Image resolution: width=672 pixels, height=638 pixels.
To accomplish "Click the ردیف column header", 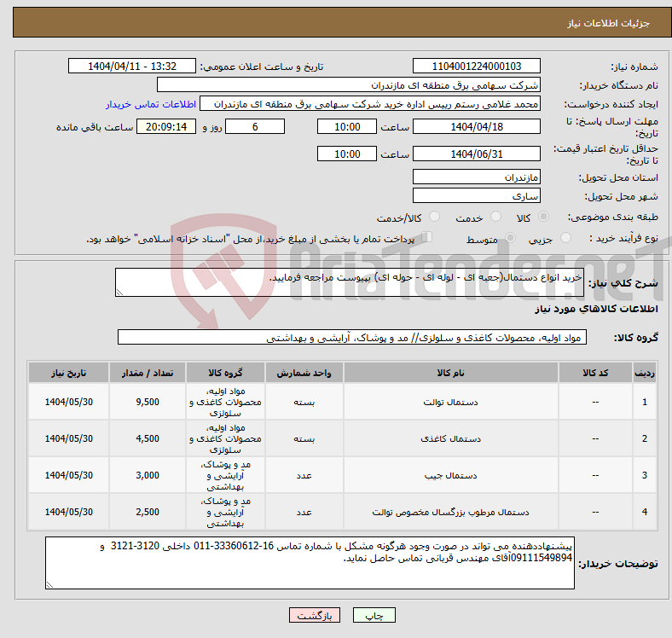I will point(644,373).
